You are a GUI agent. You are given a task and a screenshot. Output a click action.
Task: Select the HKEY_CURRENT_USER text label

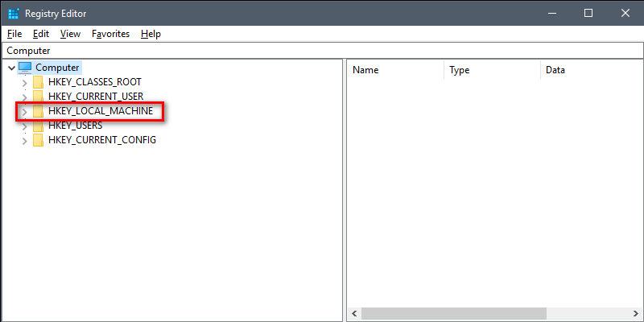(x=96, y=97)
